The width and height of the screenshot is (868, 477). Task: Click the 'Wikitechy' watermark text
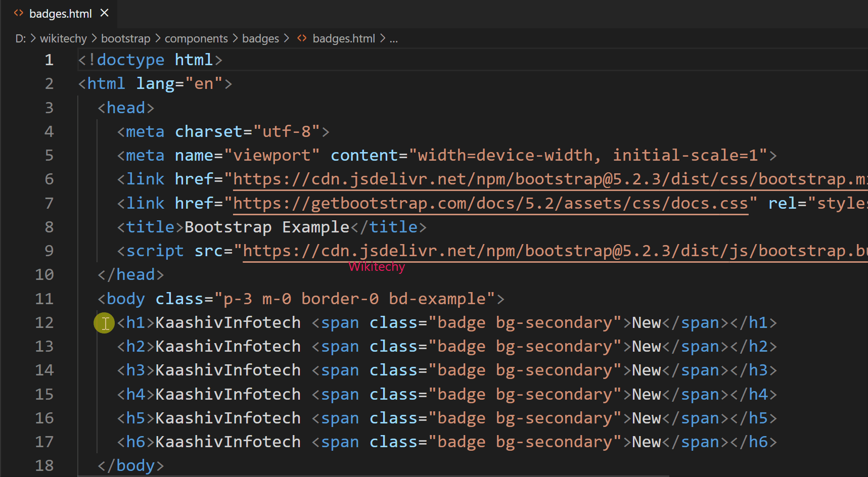376,267
